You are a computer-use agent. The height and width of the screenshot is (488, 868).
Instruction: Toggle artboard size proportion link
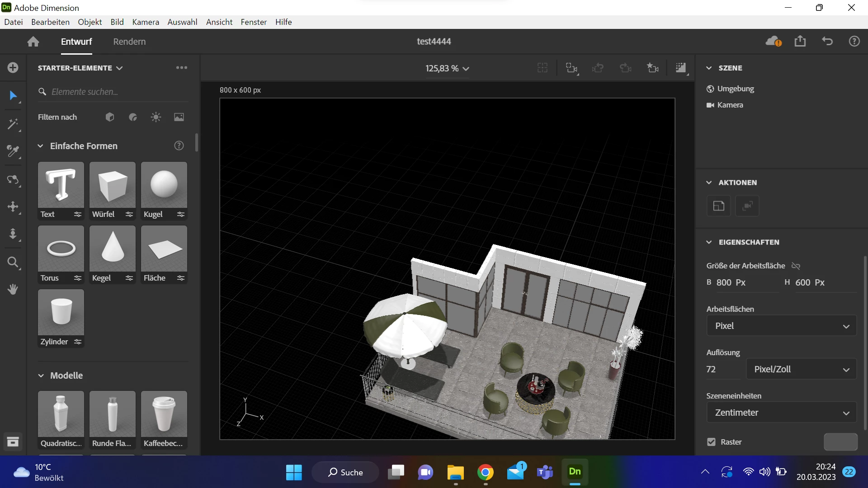pos(796,266)
